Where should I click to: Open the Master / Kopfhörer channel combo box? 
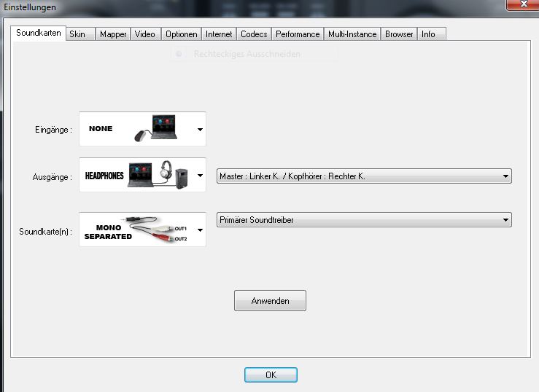coord(364,176)
